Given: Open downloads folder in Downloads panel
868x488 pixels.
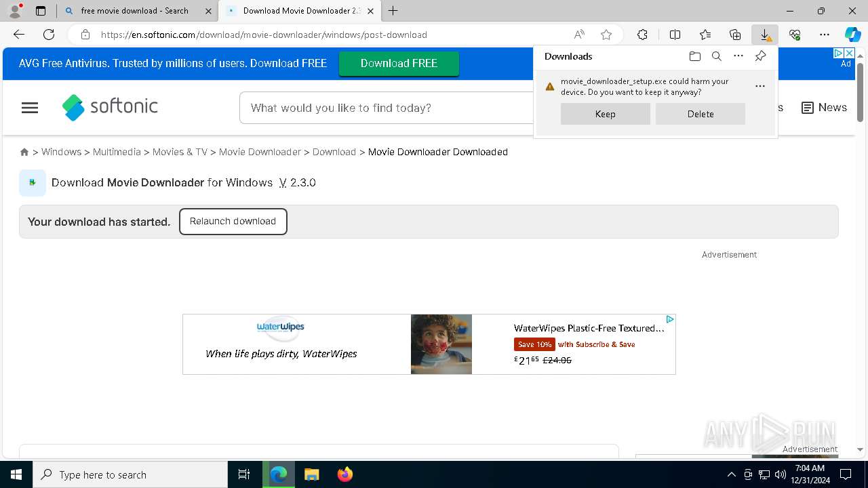Looking at the screenshot, I should click(x=694, y=56).
